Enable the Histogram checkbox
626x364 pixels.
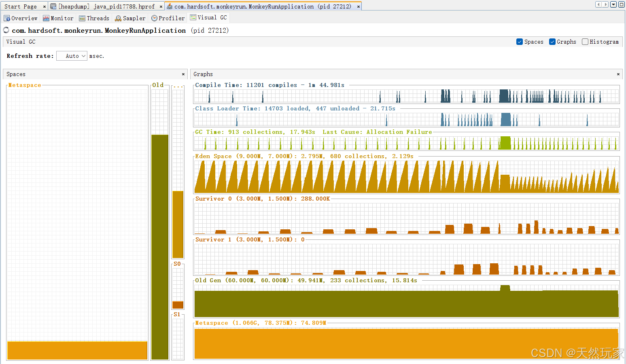(x=585, y=42)
